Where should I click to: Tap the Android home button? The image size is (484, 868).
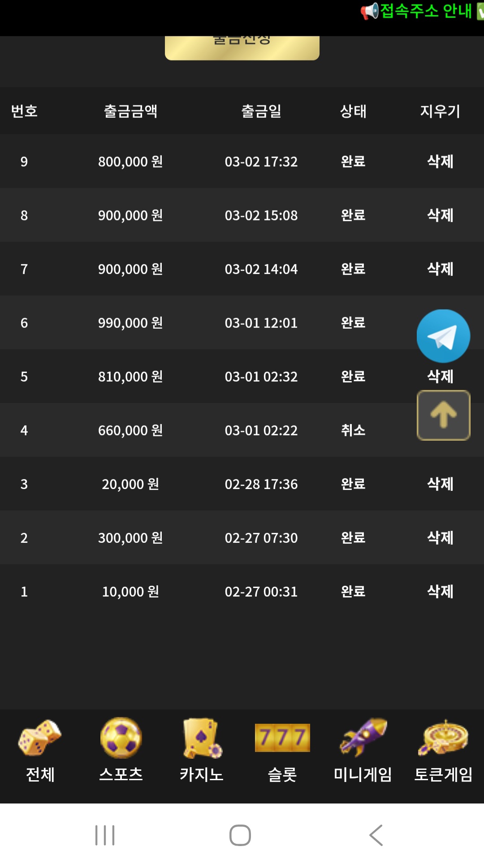tap(240, 835)
